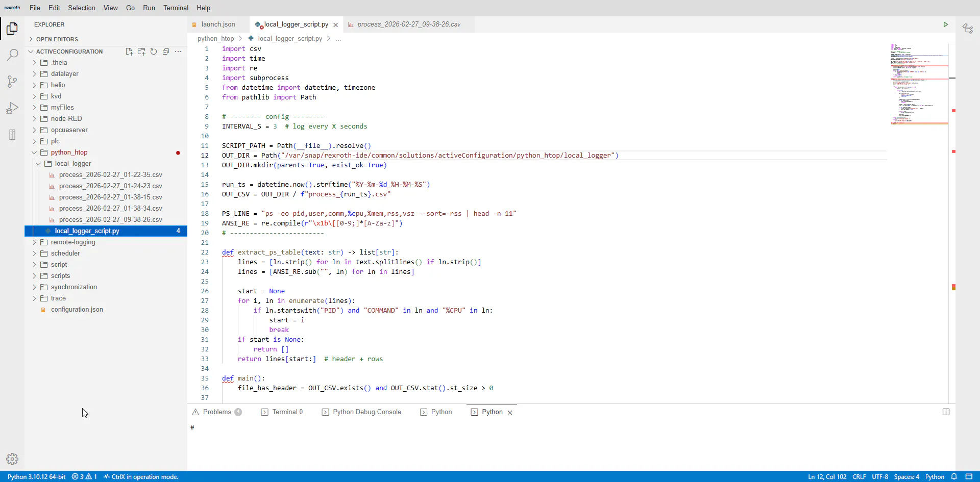The image size is (980, 482).
Task: Collapse all folders in explorer
Action: (166, 52)
